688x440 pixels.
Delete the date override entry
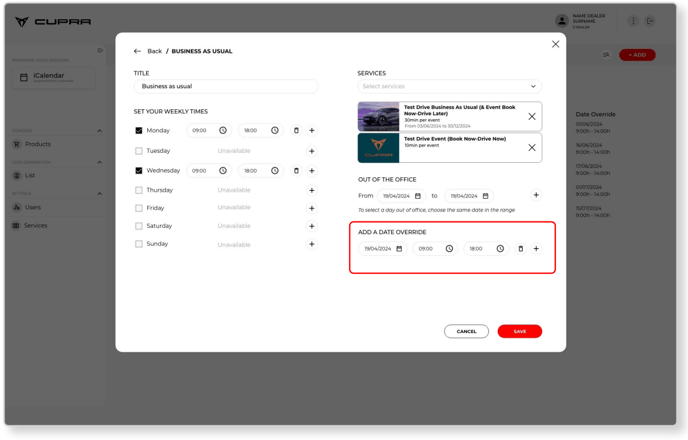(520, 249)
